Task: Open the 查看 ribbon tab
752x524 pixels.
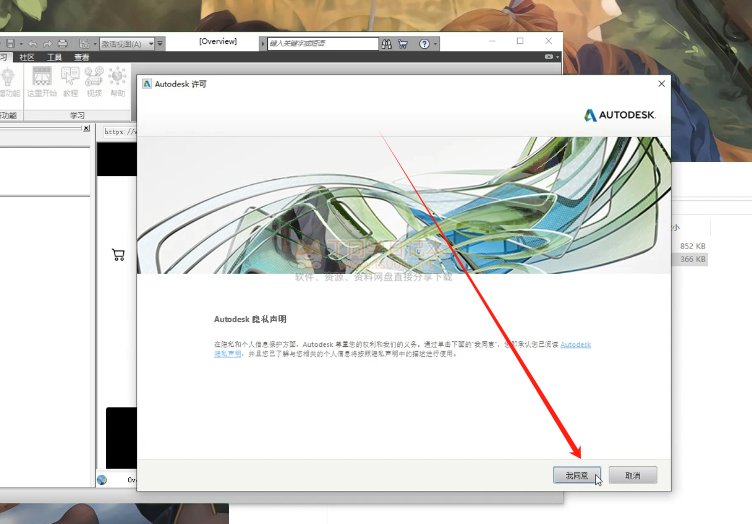Action: [x=82, y=58]
